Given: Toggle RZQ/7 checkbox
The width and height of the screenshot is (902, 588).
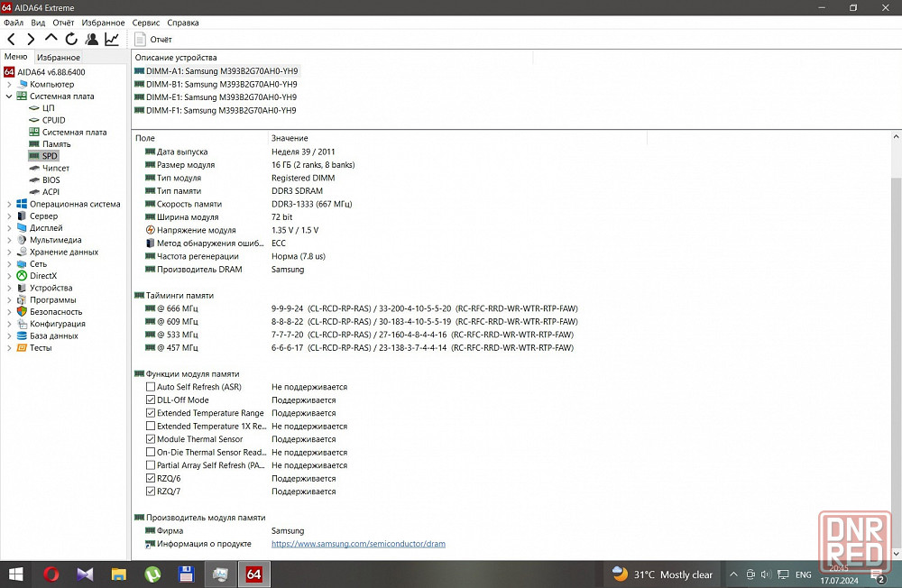Looking at the screenshot, I should point(151,492).
